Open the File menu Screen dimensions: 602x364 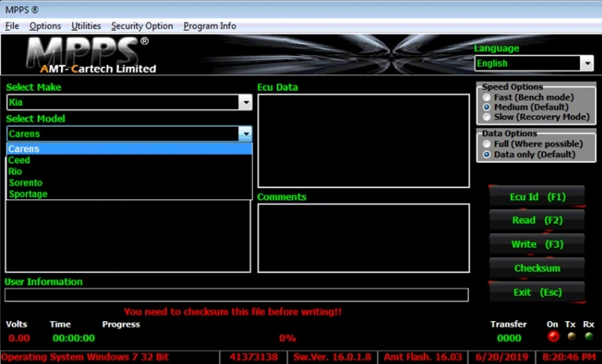click(12, 26)
